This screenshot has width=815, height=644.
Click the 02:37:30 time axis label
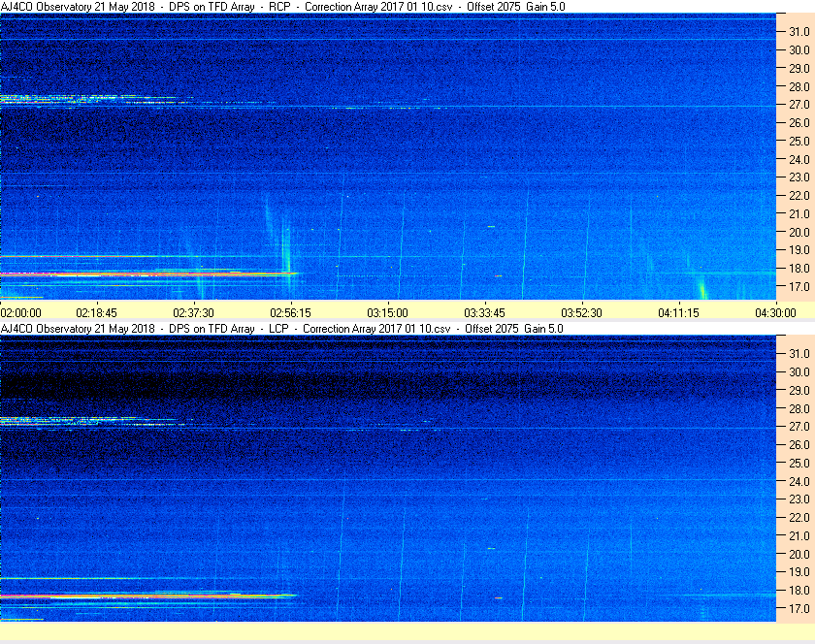tap(193, 313)
